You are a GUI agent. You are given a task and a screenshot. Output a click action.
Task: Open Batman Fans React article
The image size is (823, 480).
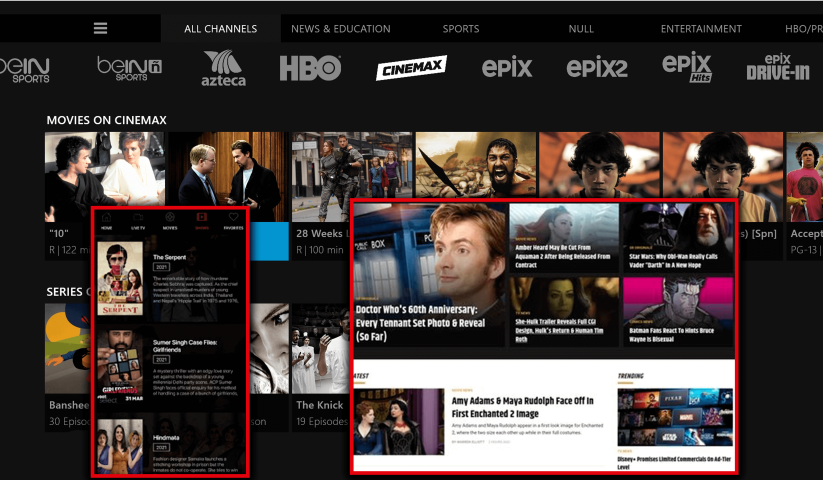click(x=678, y=311)
